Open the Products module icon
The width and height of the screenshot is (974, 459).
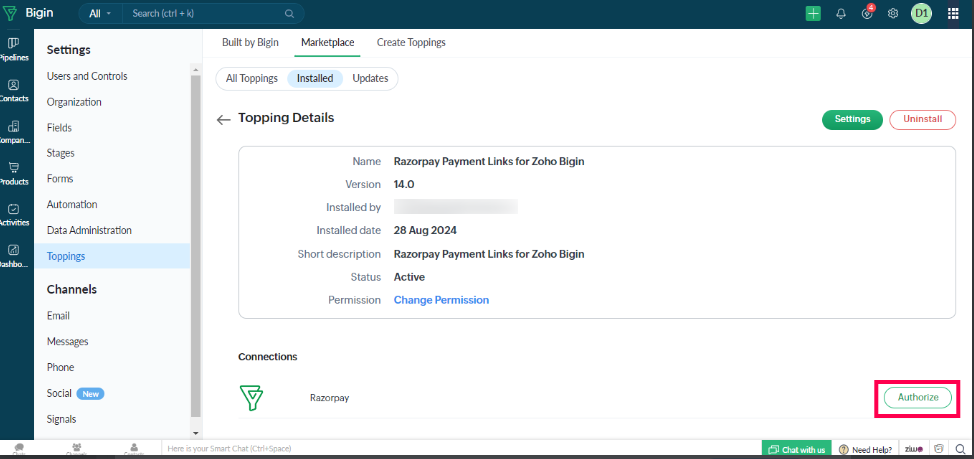[14, 167]
